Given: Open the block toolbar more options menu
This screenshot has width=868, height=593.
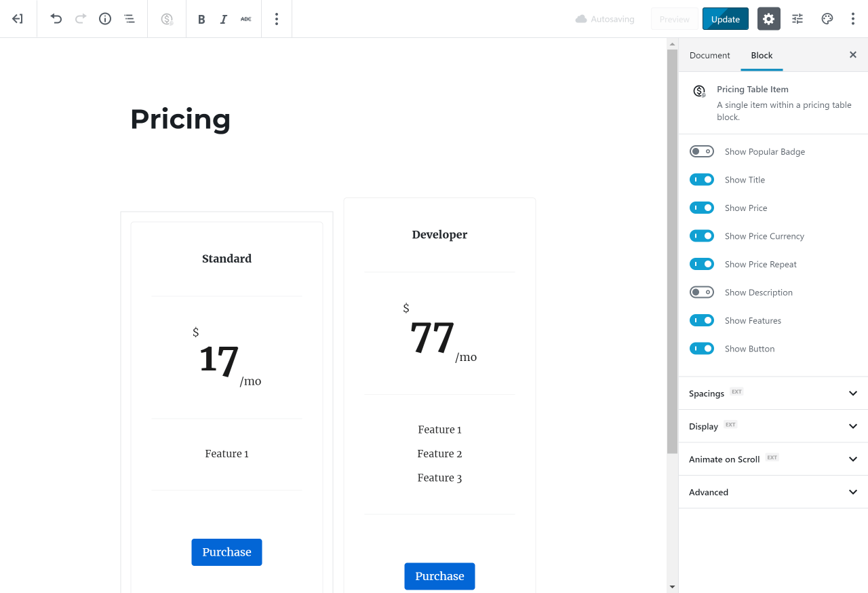Looking at the screenshot, I should click(x=277, y=19).
